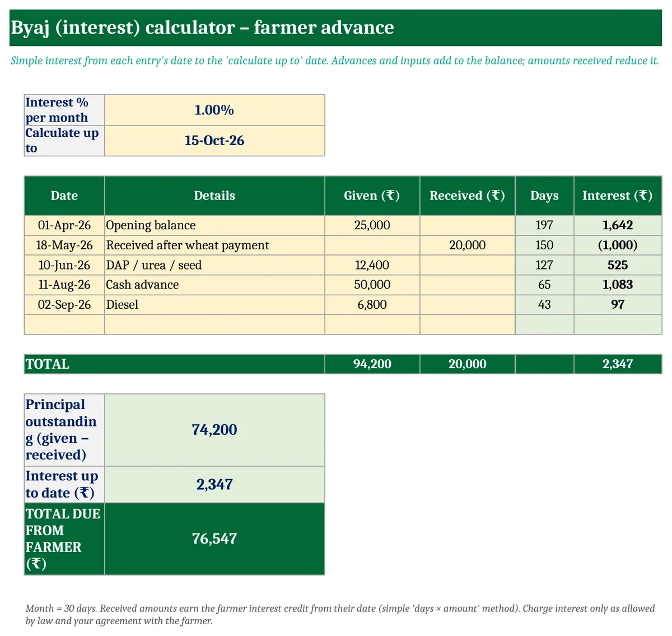This screenshot has height=636, width=672.
Task: Select 'Received after wheat payment' cell
Action: pyautogui.click(x=214, y=245)
